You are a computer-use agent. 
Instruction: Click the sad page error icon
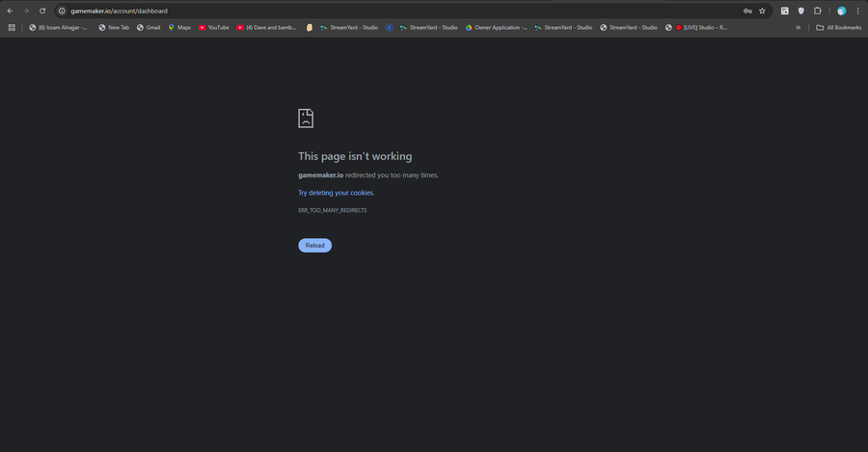pyautogui.click(x=306, y=118)
